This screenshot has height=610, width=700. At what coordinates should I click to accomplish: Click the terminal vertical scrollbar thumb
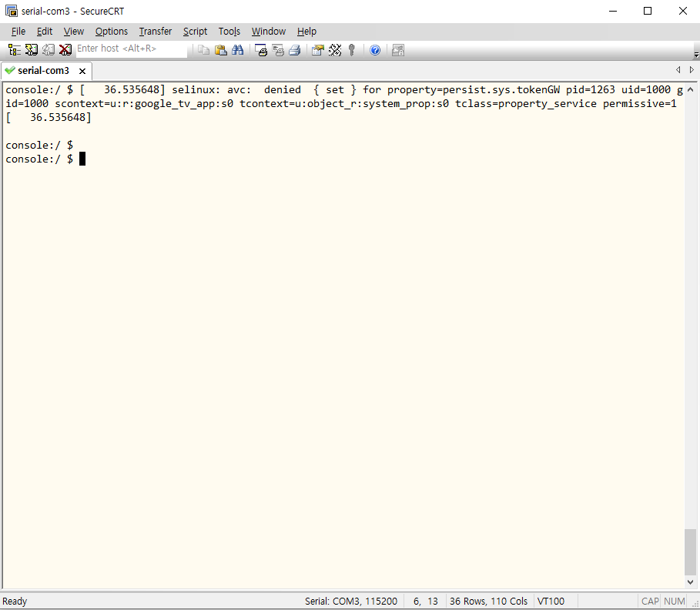pyautogui.click(x=690, y=552)
